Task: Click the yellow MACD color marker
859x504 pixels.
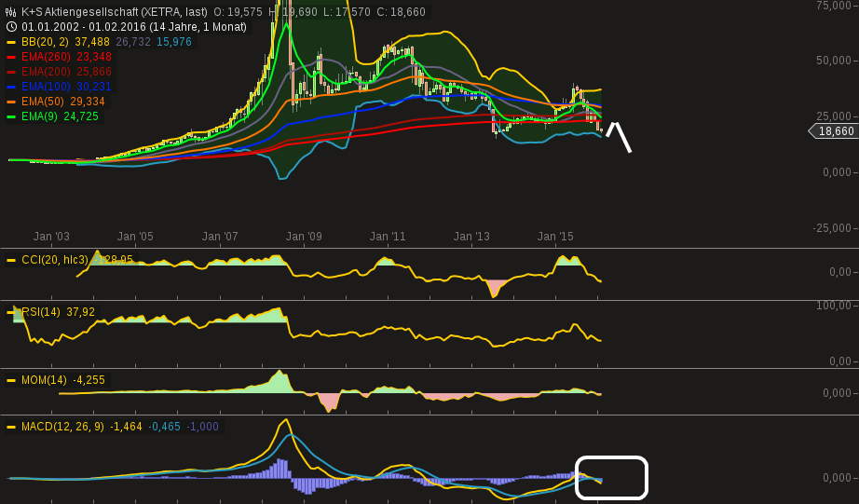Action: click(11, 427)
